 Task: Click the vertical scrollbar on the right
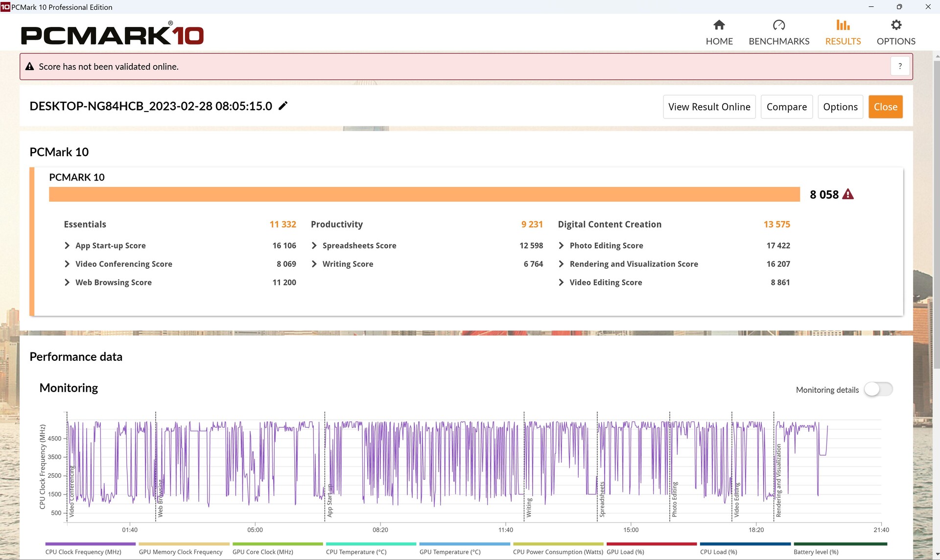click(936, 215)
